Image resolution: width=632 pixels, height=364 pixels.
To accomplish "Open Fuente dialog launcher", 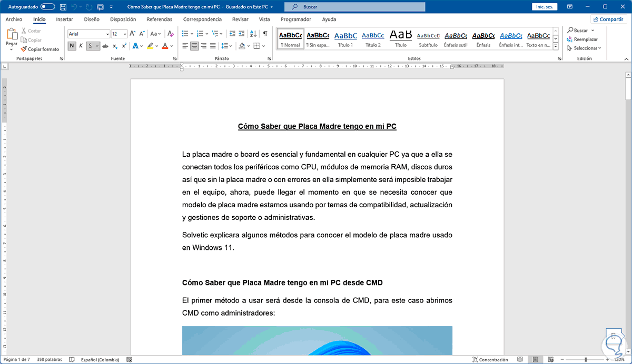I will pos(176,59).
